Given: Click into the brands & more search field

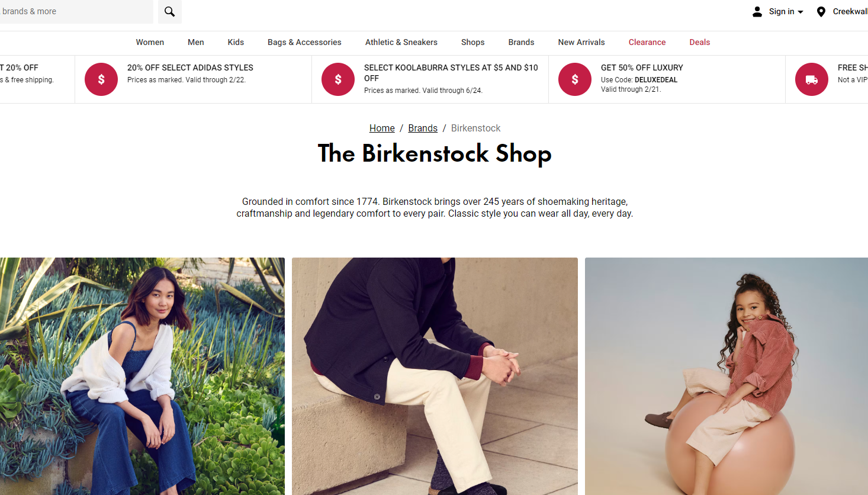Looking at the screenshot, I should tap(76, 12).
